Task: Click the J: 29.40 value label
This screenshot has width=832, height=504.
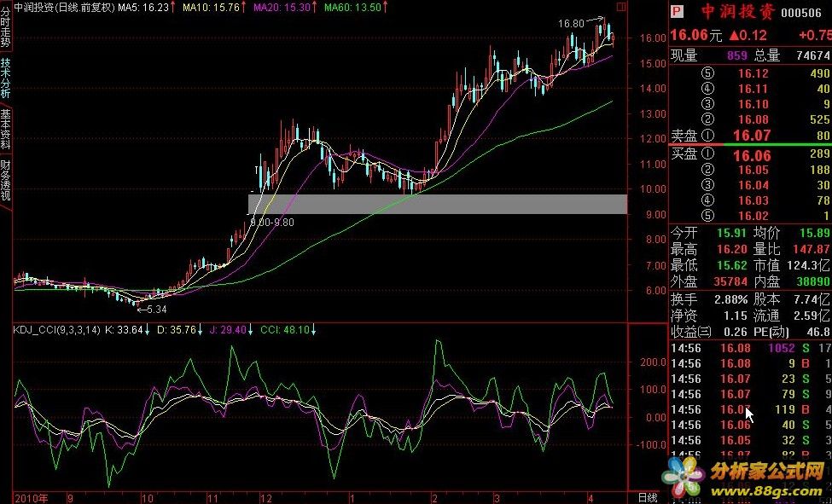Action: (230, 330)
